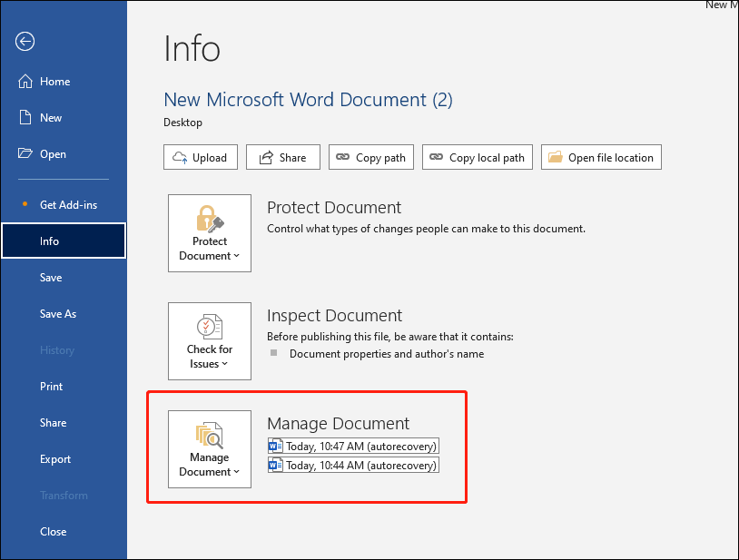Click the Manage Document heading text
This screenshot has width=739, height=560.
(x=339, y=424)
